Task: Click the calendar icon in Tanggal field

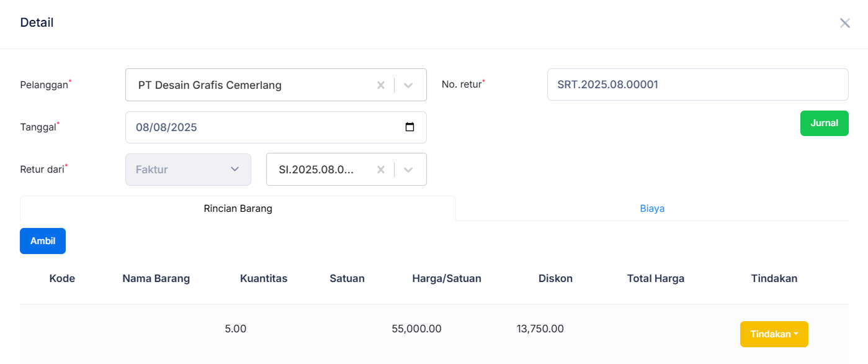Action: [410, 127]
